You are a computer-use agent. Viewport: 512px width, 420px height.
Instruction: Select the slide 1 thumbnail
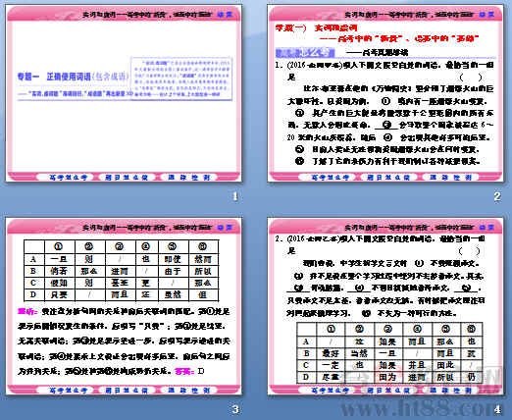pyautogui.click(x=124, y=93)
